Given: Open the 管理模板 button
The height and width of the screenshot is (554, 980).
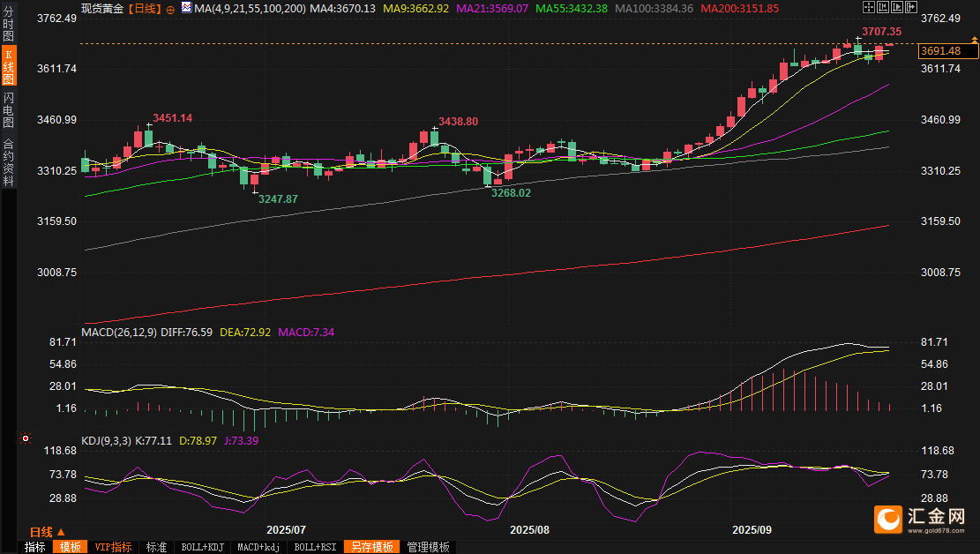Looking at the screenshot, I should [428, 547].
